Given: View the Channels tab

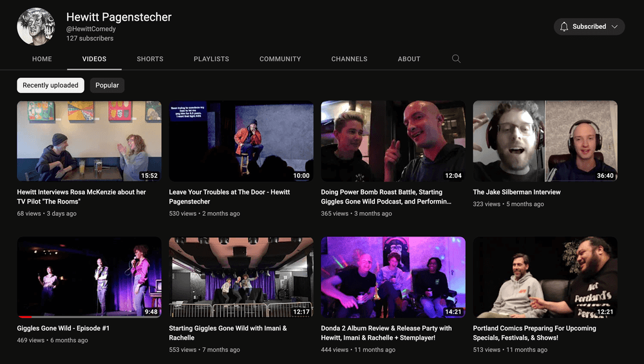Looking at the screenshot, I should [x=349, y=59].
